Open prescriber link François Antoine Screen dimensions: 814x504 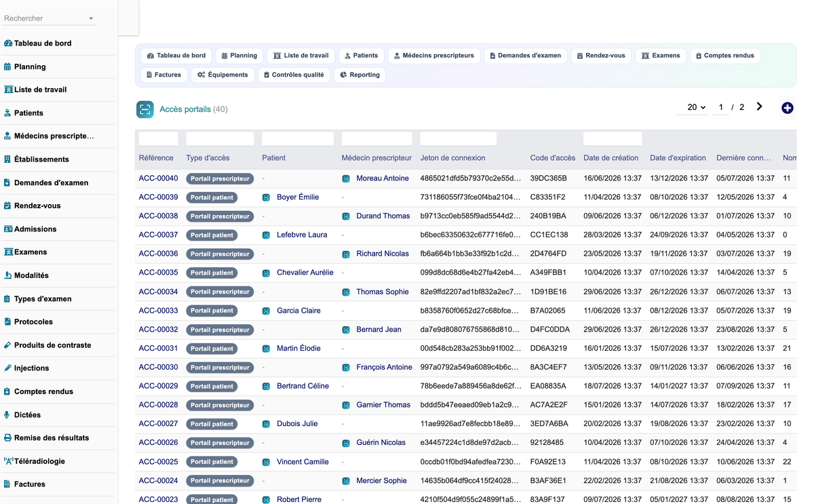(384, 367)
